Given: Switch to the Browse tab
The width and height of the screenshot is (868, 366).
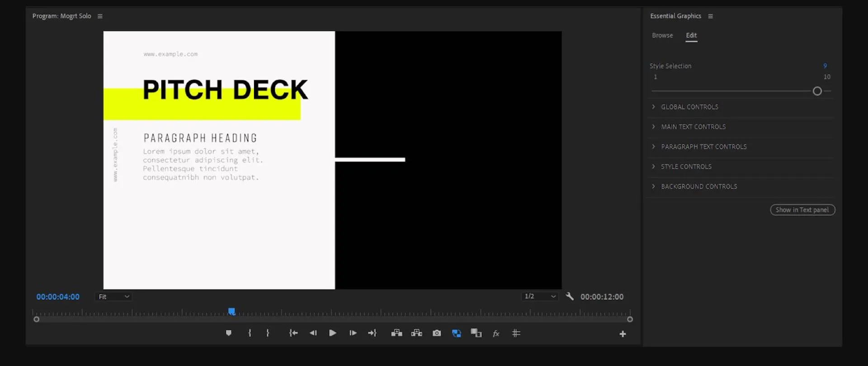Looking at the screenshot, I should 662,36.
